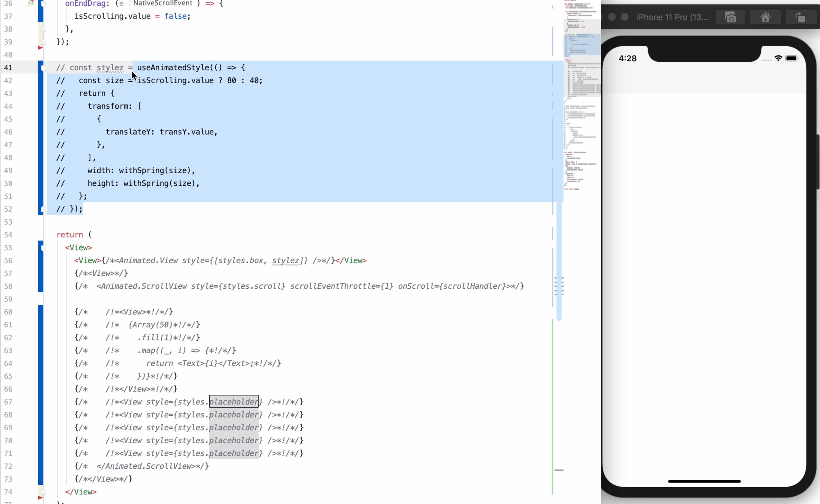
Task: Click the underlined stylez word on line 56
Action: (286, 261)
